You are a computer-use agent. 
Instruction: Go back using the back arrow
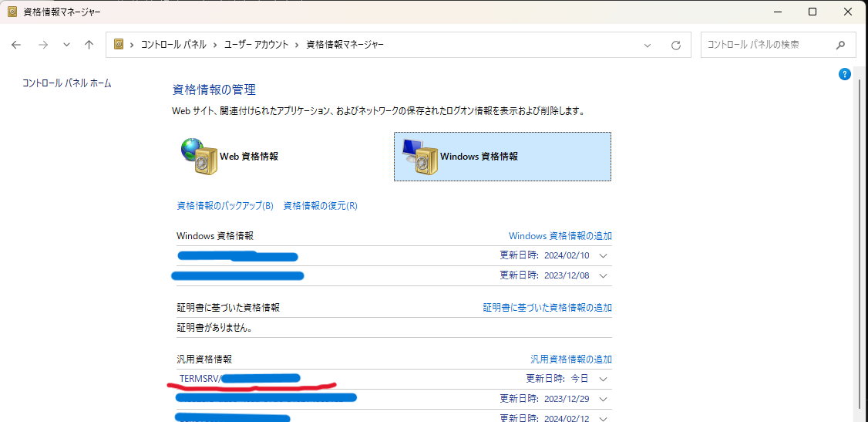(x=16, y=45)
